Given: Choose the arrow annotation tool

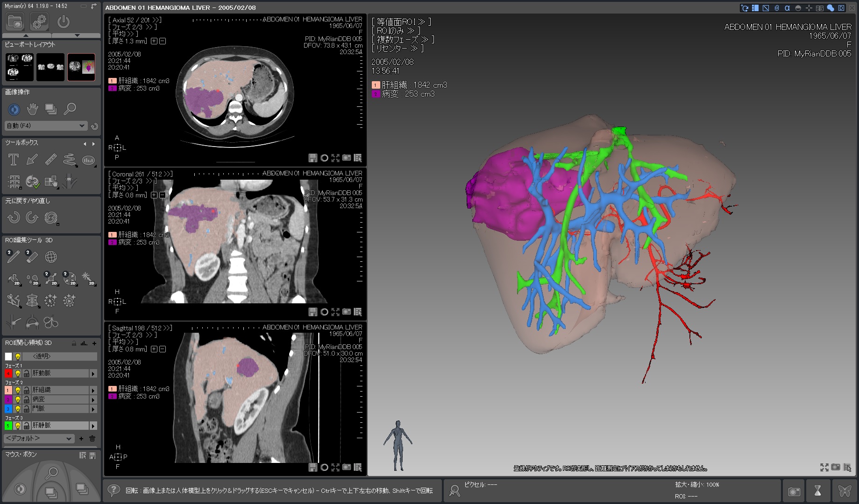Looking at the screenshot, I should (x=32, y=160).
